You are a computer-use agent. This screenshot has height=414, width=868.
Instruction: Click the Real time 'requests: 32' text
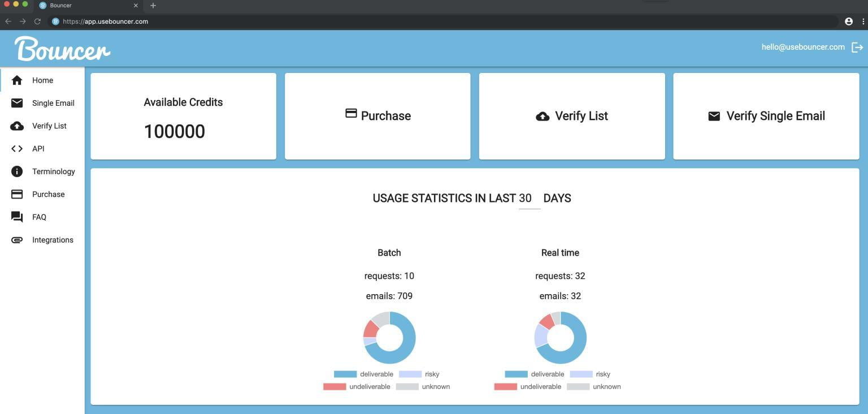click(560, 276)
